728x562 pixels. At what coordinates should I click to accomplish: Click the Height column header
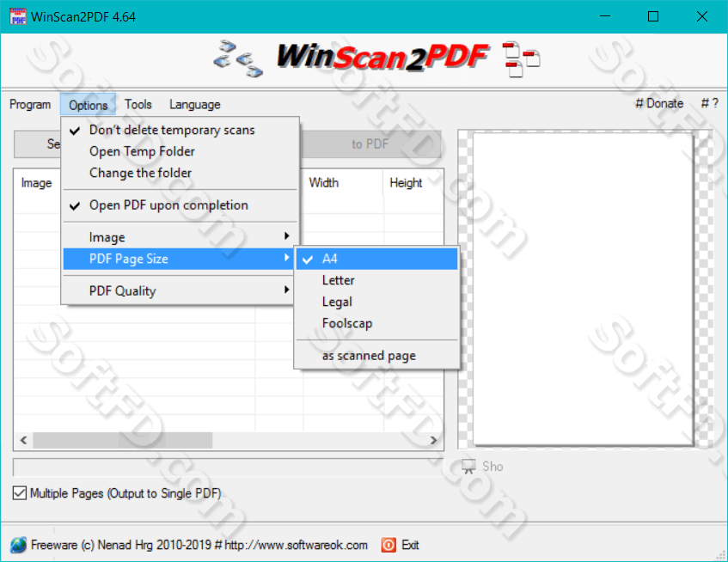tap(413, 183)
